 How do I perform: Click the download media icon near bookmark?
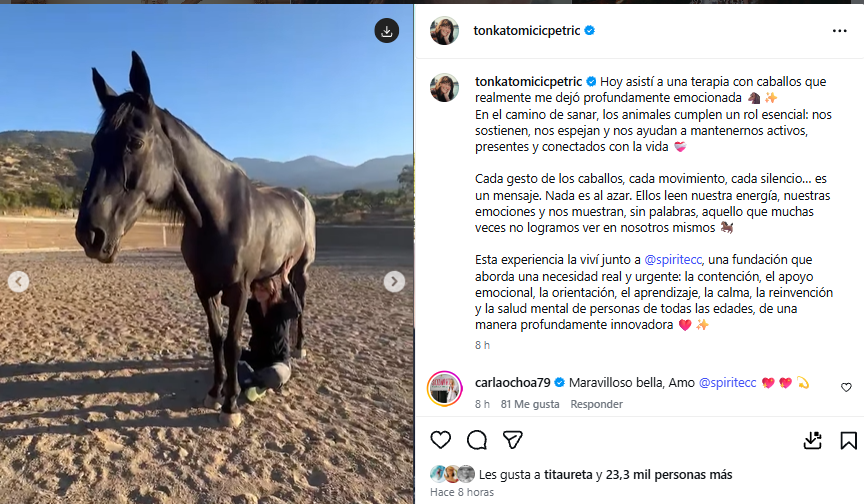tap(812, 440)
